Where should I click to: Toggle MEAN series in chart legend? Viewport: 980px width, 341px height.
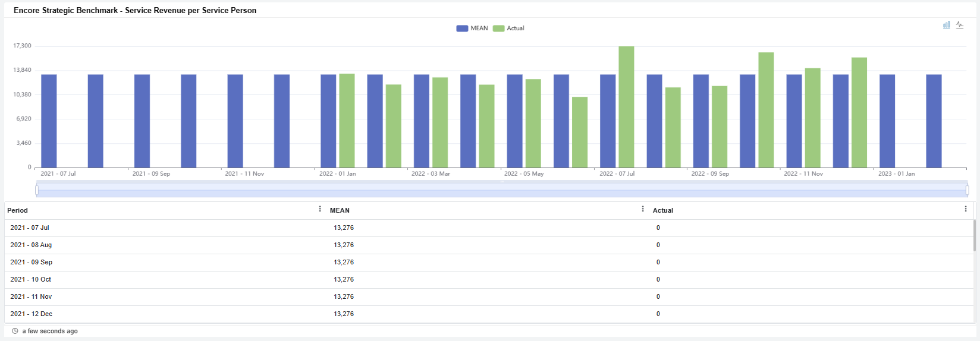point(472,29)
